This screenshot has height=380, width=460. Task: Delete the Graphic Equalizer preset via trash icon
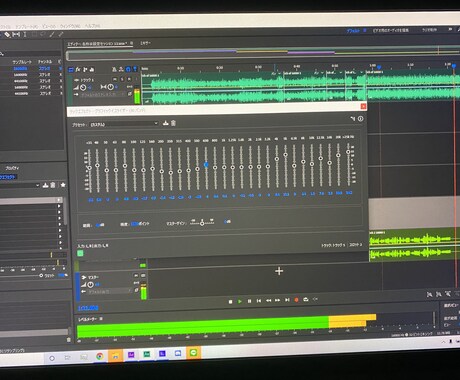pyautogui.click(x=173, y=123)
